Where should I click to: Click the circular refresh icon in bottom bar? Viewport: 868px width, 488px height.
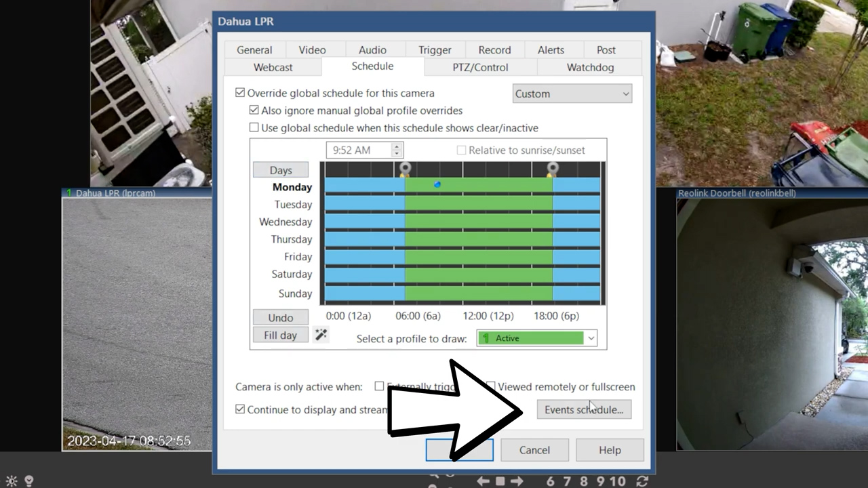(x=642, y=481)
